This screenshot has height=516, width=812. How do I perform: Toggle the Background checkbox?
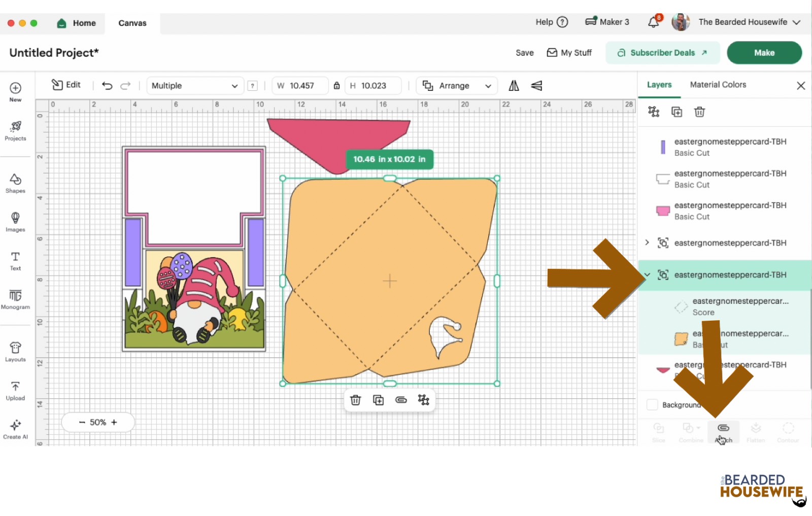(652, 405)
